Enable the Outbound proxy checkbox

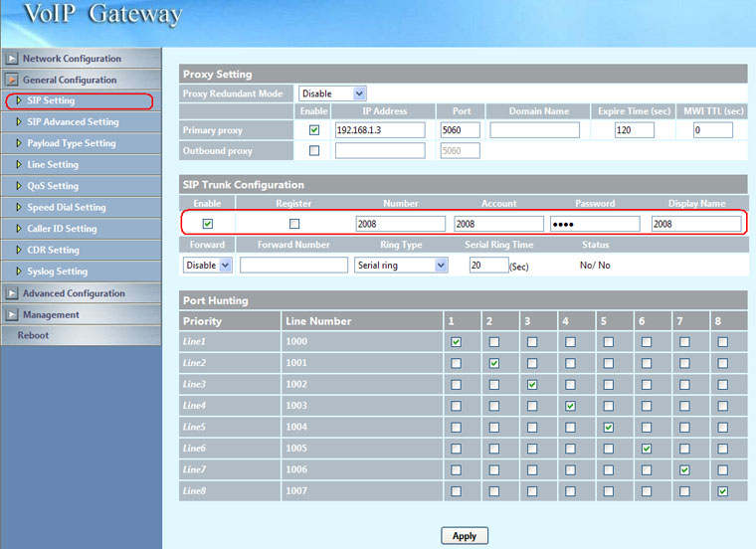(314, 151)
